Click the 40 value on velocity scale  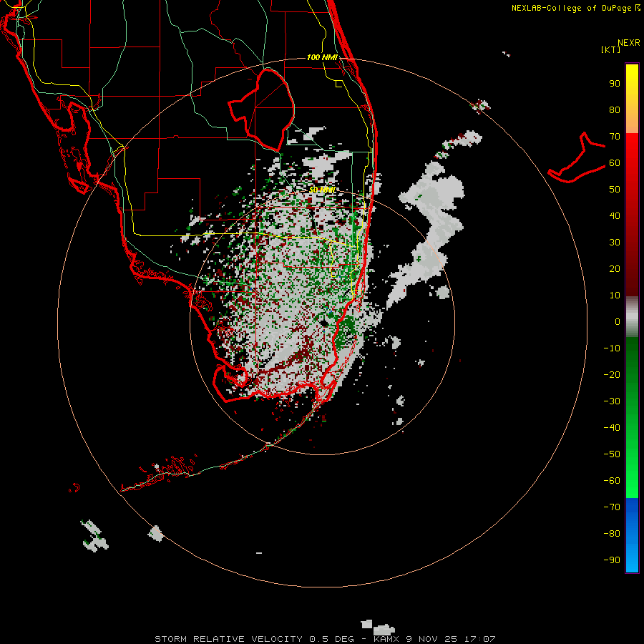click(x=615, y=216)
